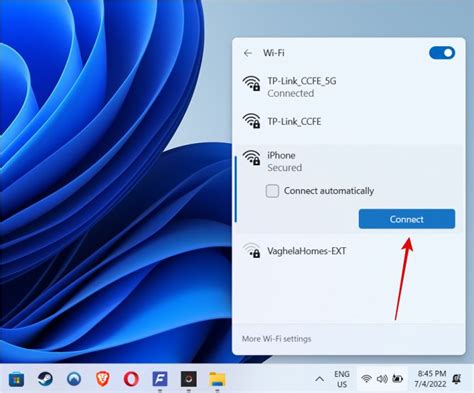Select the iPhone network entry
The width and height of the screenshot is (474, 393).
(349, 189)
